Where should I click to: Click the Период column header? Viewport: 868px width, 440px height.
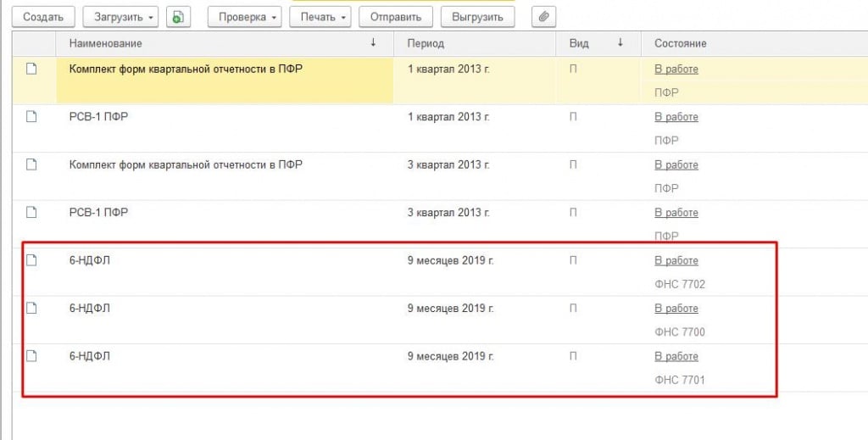pos(426,43)
